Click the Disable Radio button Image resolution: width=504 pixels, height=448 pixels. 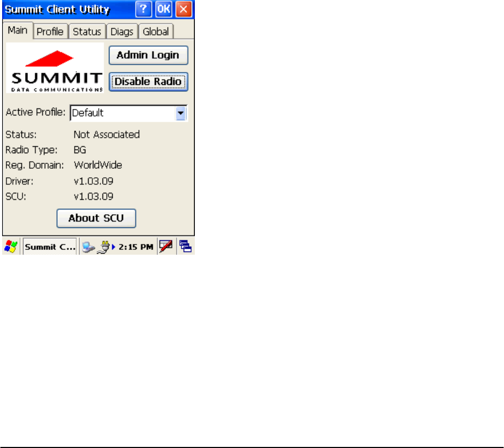pyautogui.click(x=148, y=82)
